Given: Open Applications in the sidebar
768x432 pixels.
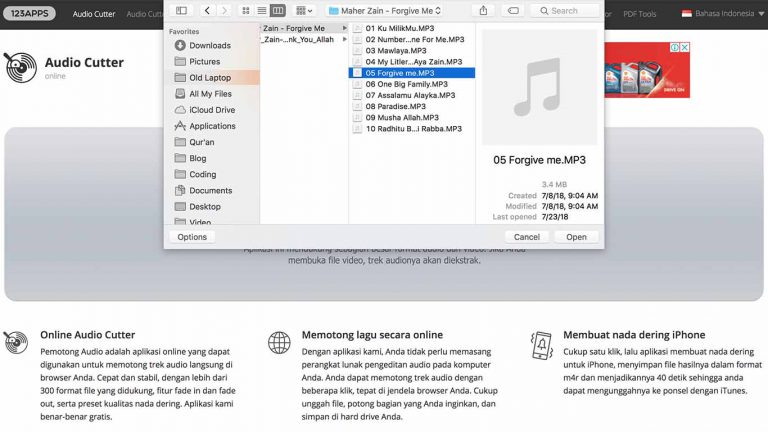Looking at the screenshot, I should [212, 126].
